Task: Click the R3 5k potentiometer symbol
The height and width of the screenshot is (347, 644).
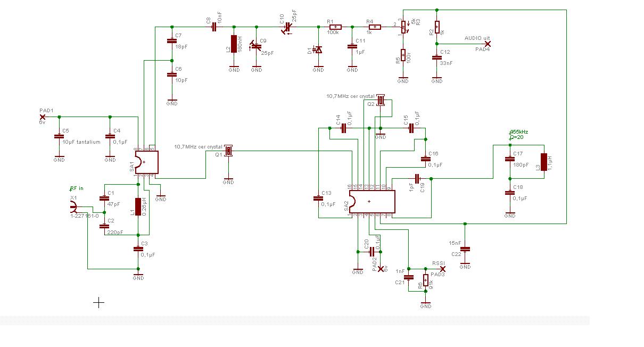Action: [403, 26]
